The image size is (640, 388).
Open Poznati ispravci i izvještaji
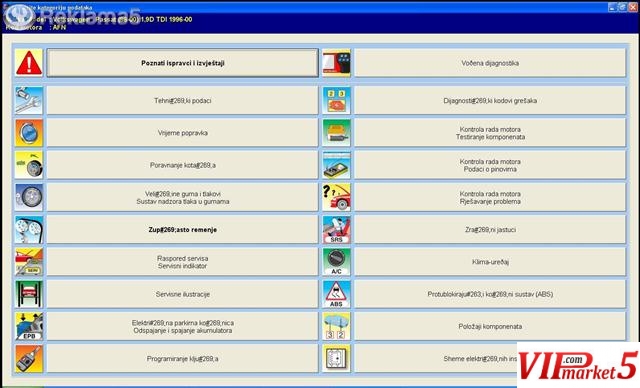point(182,63)
